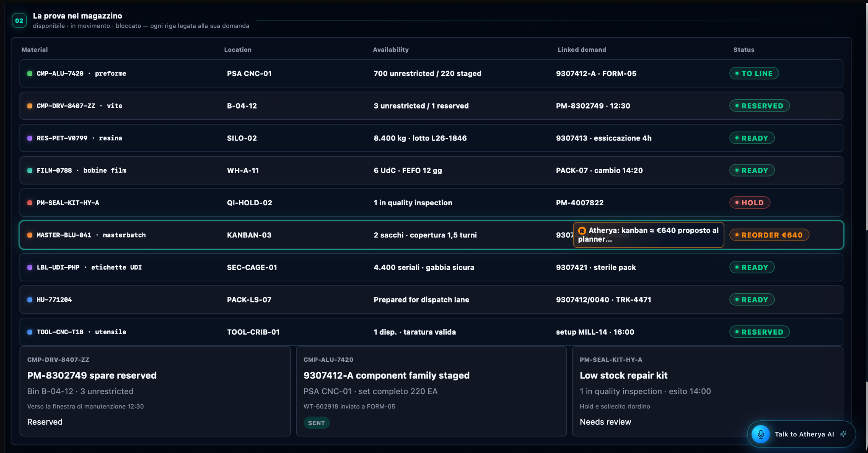The width and height of the screenshot is (868, 453).
Task: Click the red dot next to PM-SEAL-KIT-HY-A
Action: pyautogui.click(x=30, y=203)
